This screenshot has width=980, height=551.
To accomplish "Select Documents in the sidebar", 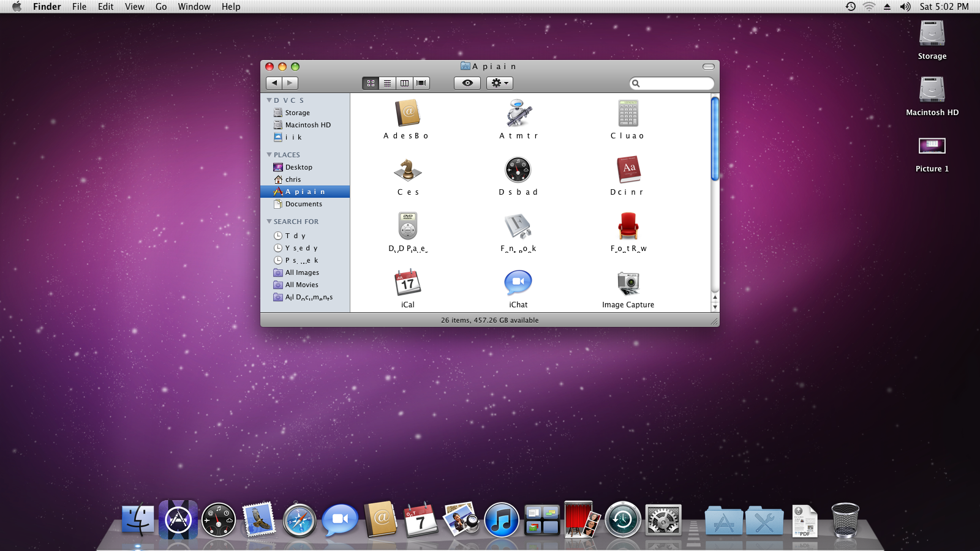I will pos(303,204).
